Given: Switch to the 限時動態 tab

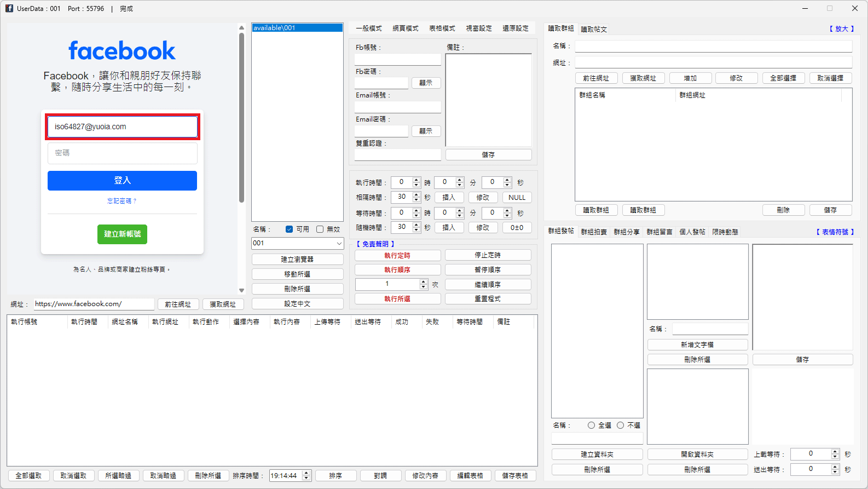Looking at the screenshot, I should pos(725,232).
